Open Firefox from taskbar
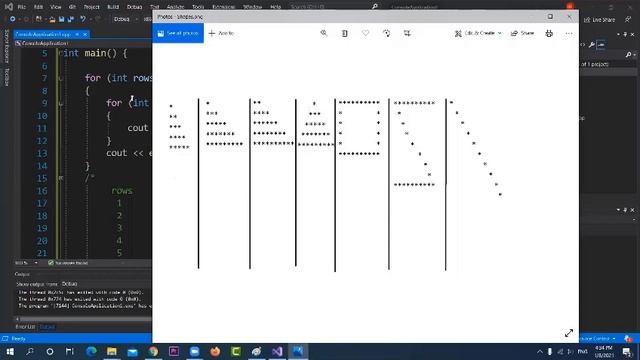 coord(215,351)
